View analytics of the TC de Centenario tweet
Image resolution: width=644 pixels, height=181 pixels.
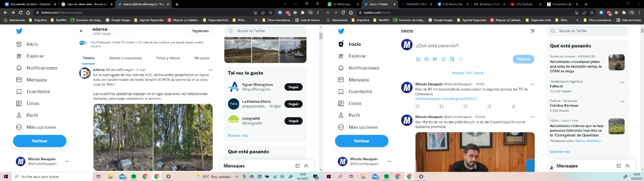[x=513, y=107]
